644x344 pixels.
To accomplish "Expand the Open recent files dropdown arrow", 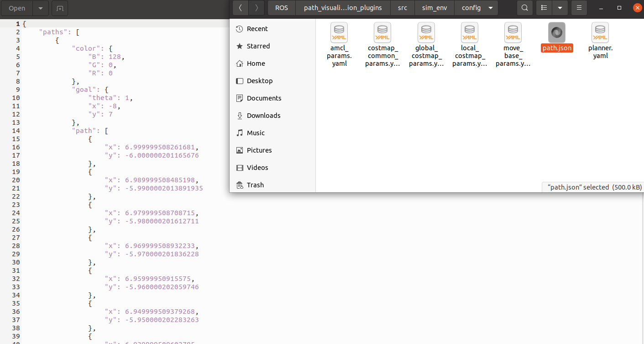I will pos(41,8).
